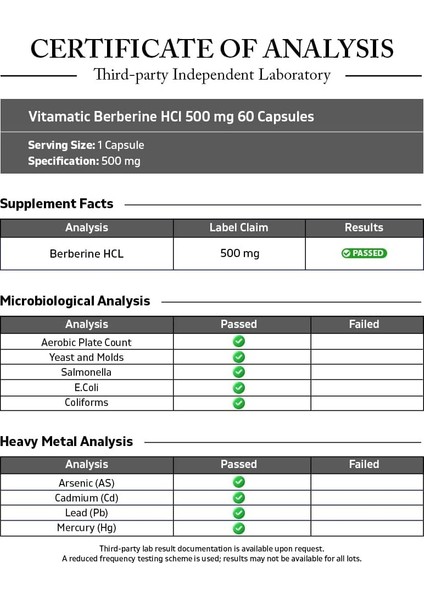Click the Vitamatic Berberine HCl product title
This screenshot has width=424, height=600.
point(171,116)
